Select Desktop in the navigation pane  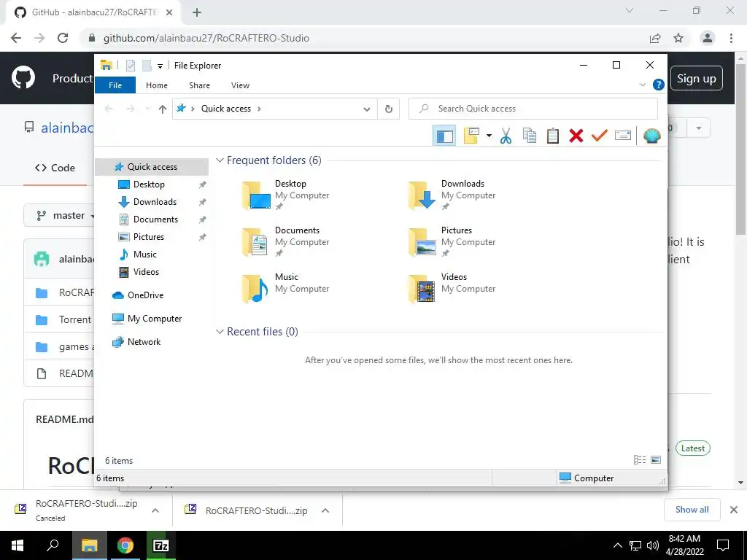pyautogui.click(x=149, y=184)
